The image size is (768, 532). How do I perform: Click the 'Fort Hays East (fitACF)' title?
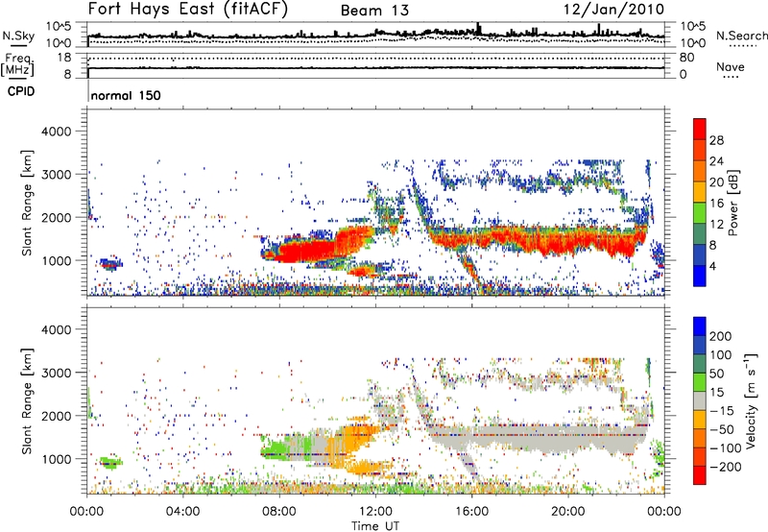[187, 9]
